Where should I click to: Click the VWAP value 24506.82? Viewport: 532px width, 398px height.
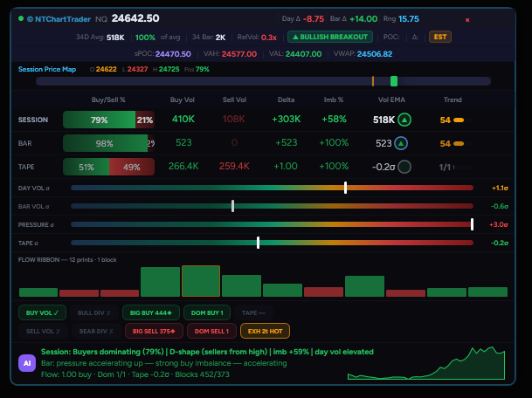coord(375,54)
